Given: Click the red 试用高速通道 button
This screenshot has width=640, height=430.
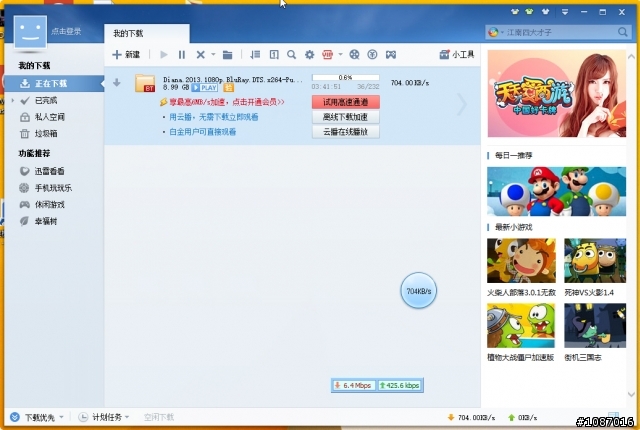Looking at the screenshot, I should click(x=346, y=102).
